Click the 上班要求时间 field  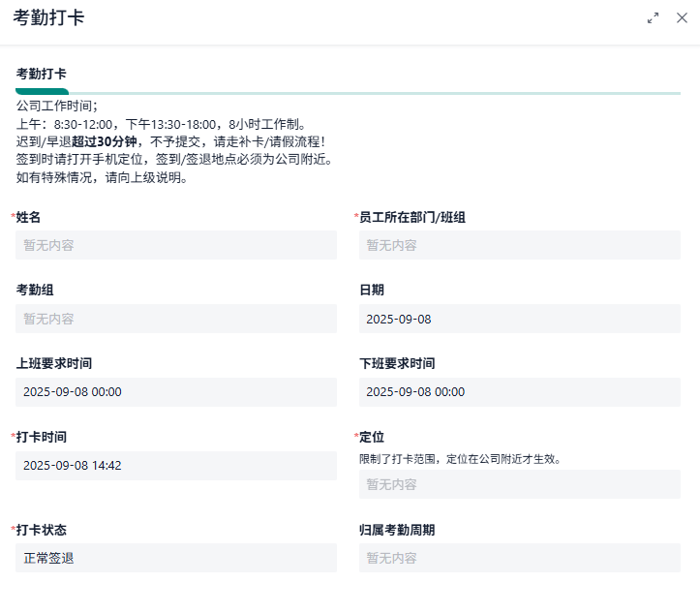176,392
